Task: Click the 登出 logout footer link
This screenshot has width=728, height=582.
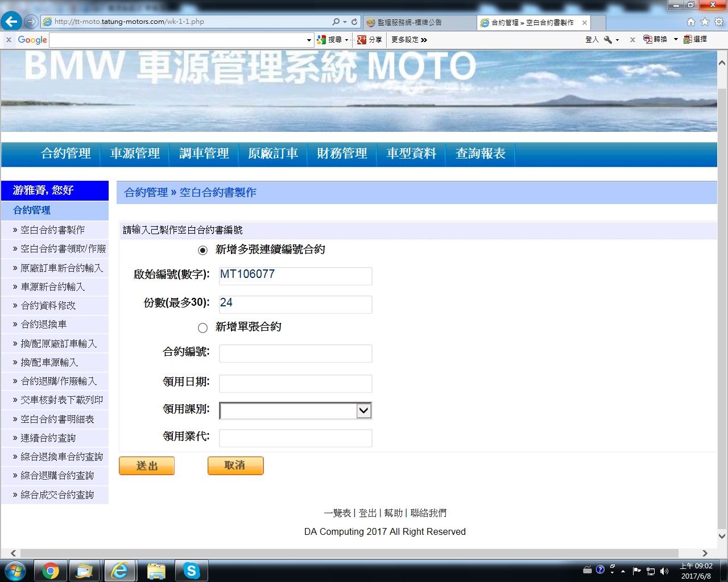Action: [367, 513]
